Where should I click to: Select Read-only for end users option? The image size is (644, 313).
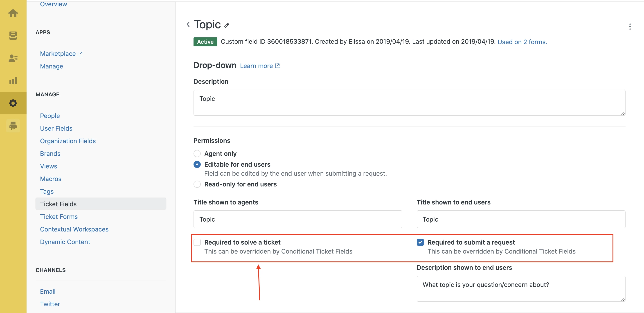click(197, 184)
